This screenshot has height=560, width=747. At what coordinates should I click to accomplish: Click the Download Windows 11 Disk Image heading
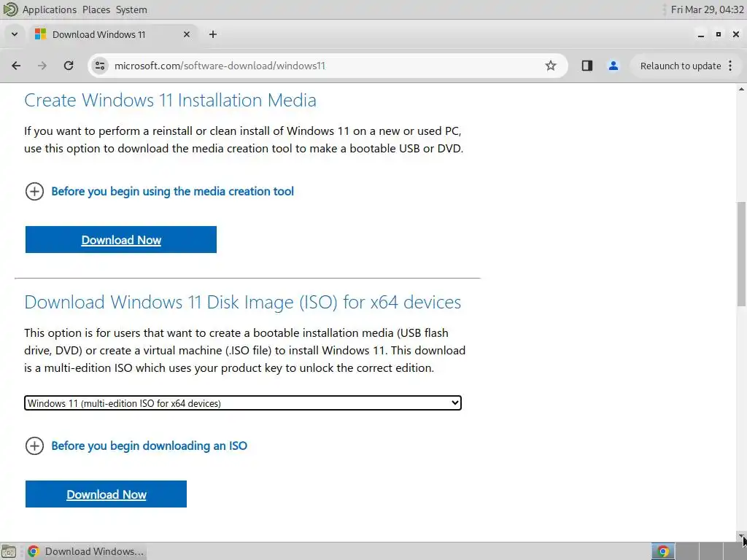coord(242,302)
